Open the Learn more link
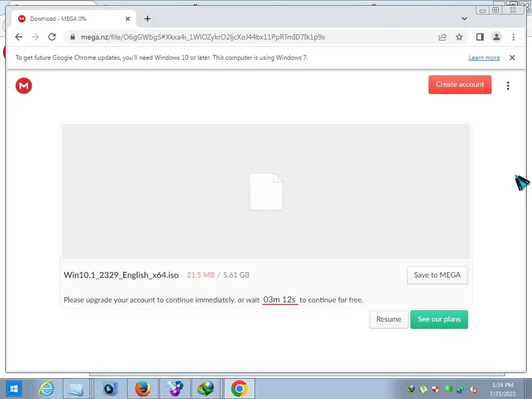This screenshot has height=399, width=532. (484, 58)
